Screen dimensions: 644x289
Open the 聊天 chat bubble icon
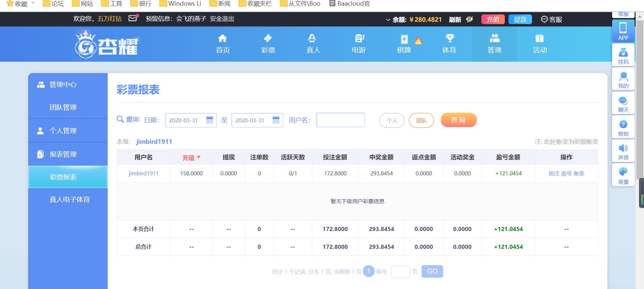tap(623, 103)
